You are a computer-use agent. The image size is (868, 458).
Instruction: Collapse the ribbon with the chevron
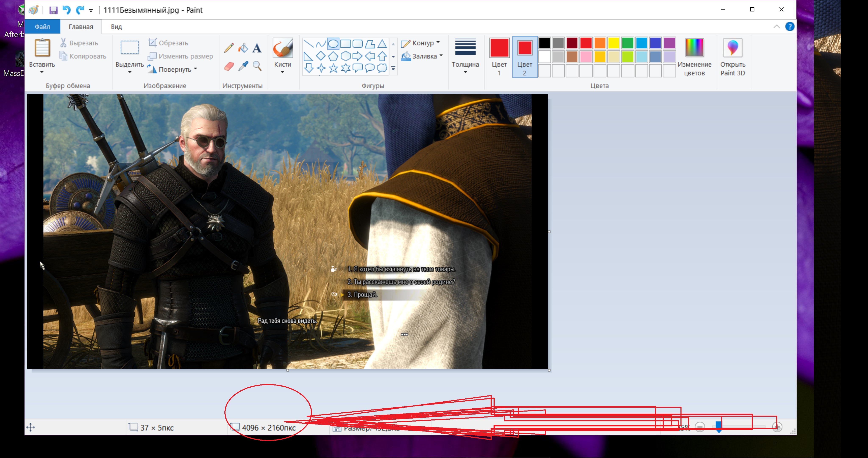(x=776, y=27)
